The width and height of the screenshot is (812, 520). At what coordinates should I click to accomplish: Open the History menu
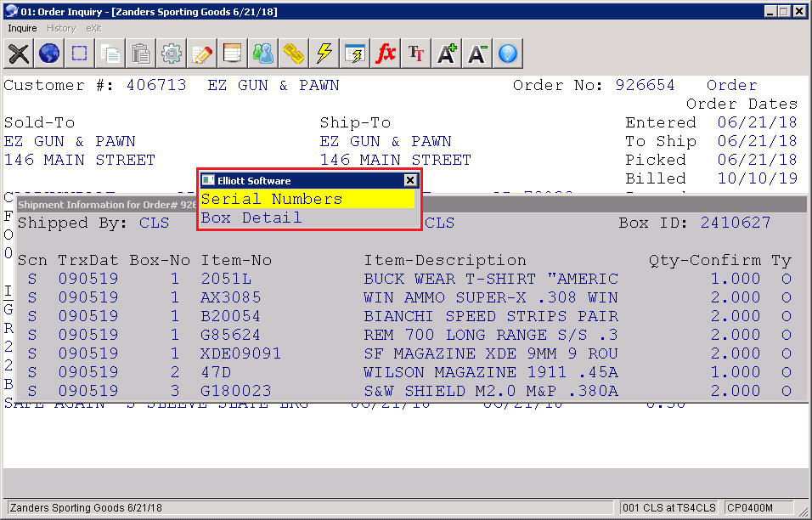61,29
